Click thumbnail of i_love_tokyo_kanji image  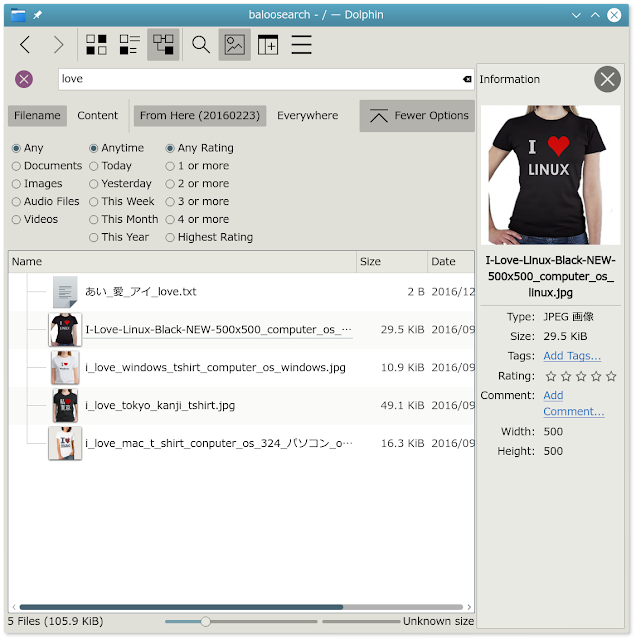[x=65, y=405]
